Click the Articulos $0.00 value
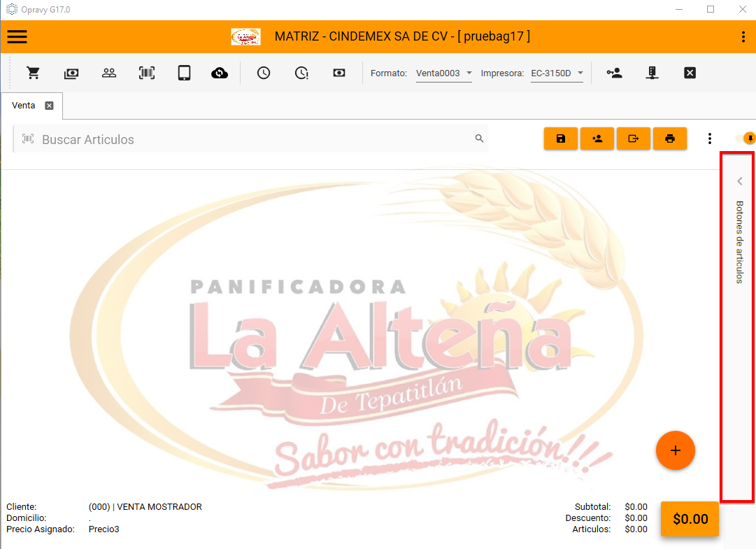Image resolution: width=756 pixels, height=549 pixels. click(636, 529)
